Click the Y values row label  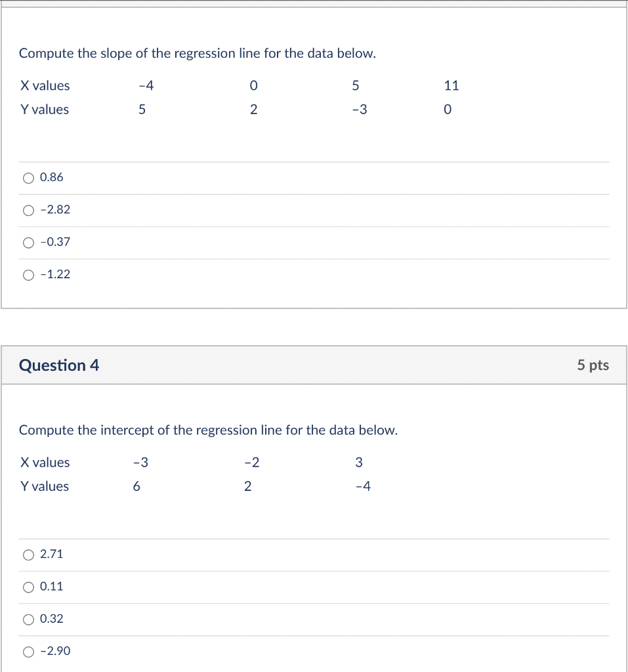[44, 110]
